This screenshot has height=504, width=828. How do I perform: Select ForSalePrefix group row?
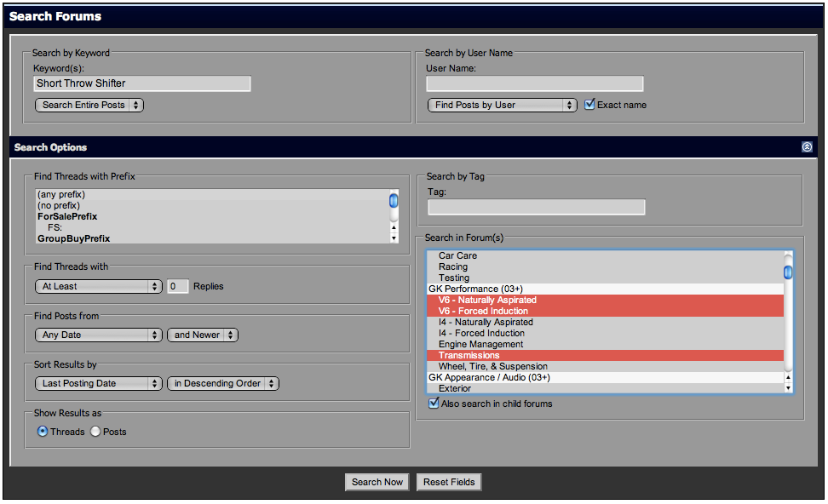coord(212,216)
